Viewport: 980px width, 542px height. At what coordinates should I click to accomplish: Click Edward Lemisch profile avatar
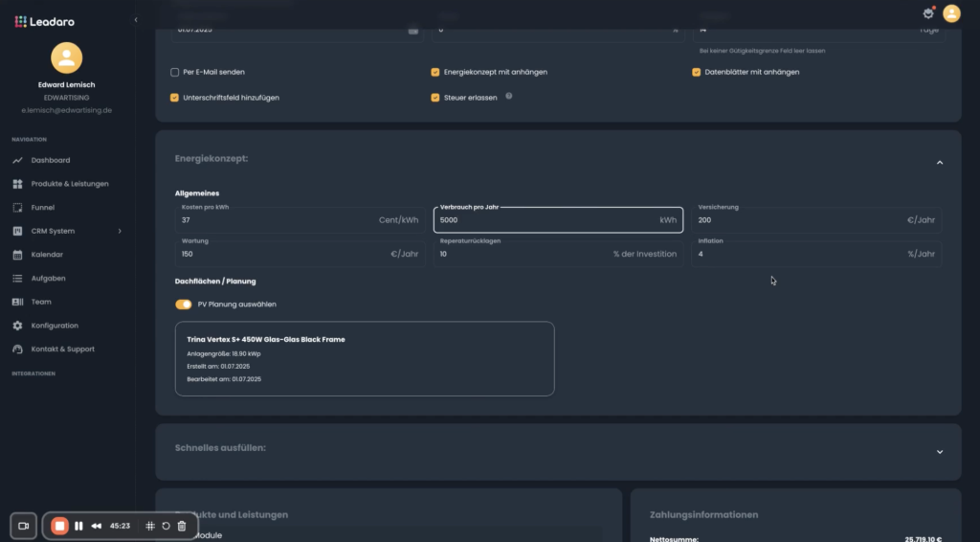(66, 57)
